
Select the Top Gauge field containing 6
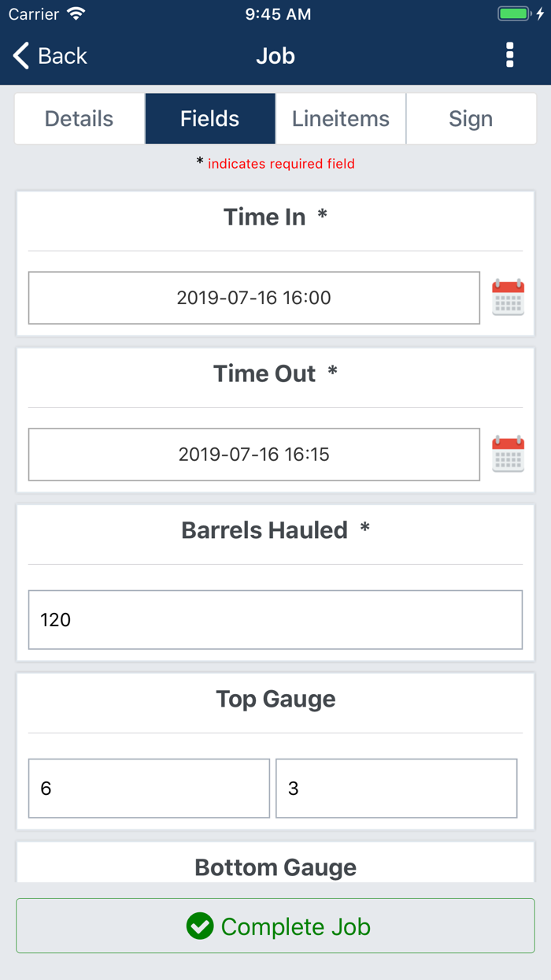148,788
